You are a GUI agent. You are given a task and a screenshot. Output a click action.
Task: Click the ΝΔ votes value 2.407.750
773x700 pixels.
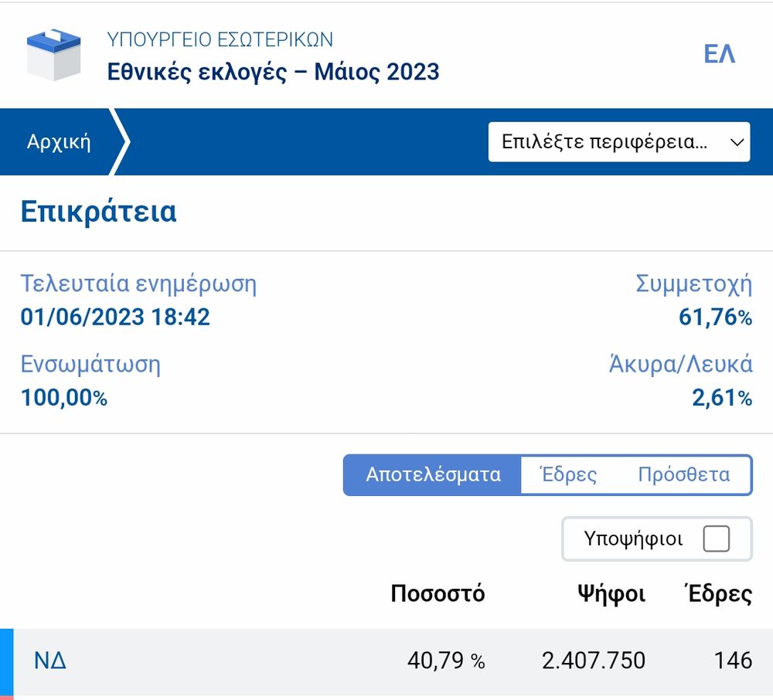coord(594,661)
